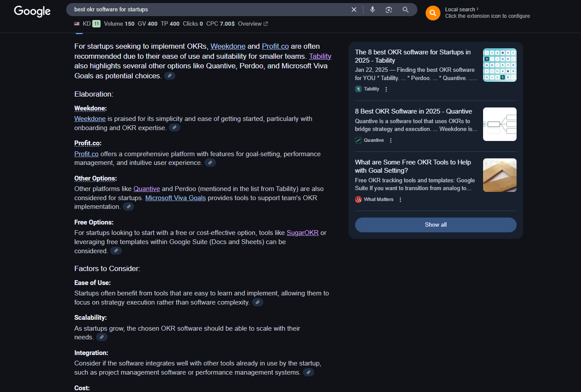Click the 'TP 400' metric
This screenshot has width=581, height=392.
pos(170,24)
